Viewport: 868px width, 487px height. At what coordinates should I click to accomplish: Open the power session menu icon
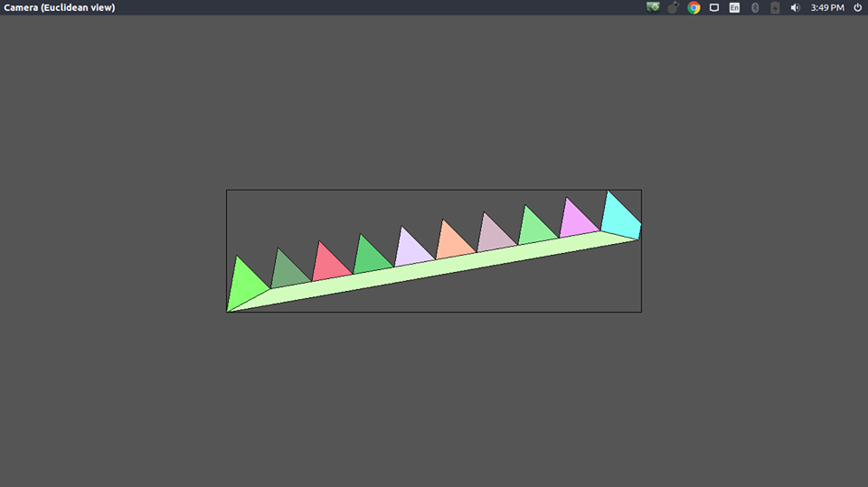(857, 8)
